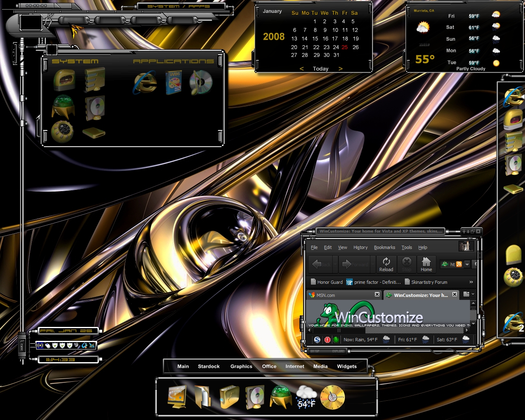Viewport: 525px width, 420px height.
Task: Reload the page in the browser
Action: (386, 264)
